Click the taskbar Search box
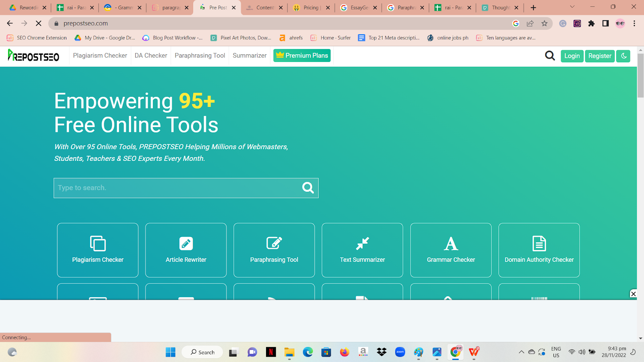Viewport: 644px width, 362px height. pyautogui.click(x=202, y=352)
